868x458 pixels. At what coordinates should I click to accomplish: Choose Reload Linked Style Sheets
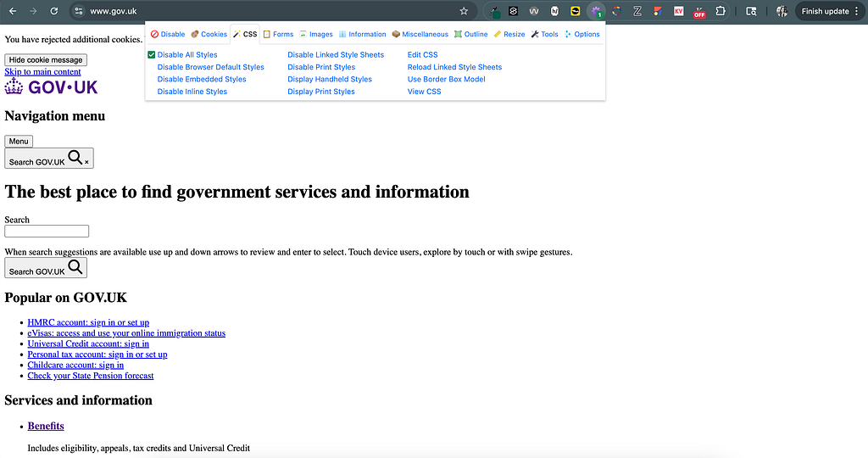click(x=454, y=67)
